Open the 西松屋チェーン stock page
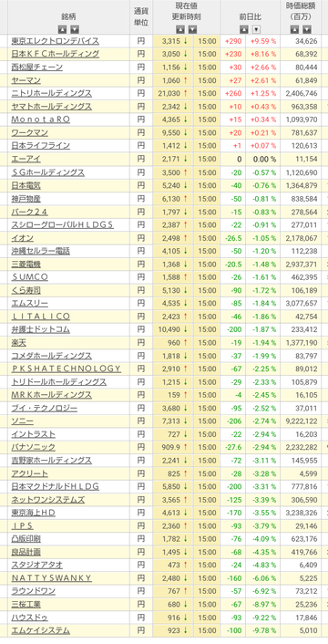Viewport: 328px width, 644px height. [x=36, y=67]
